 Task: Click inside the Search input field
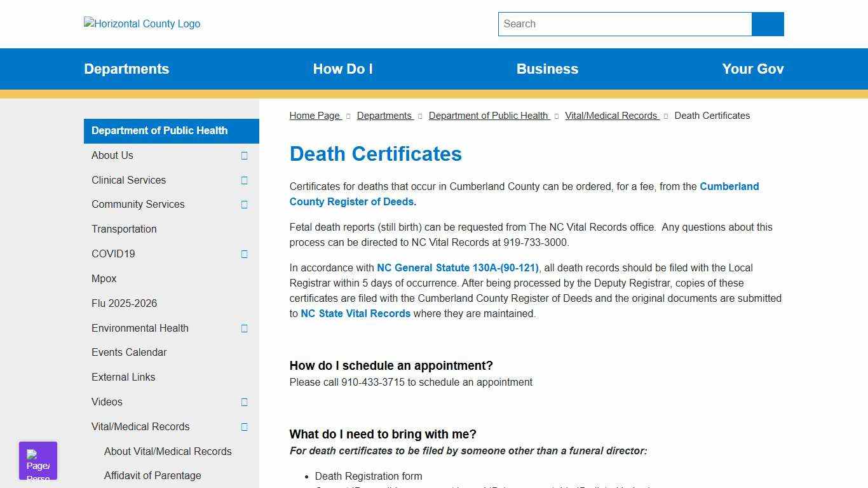[625, 24]
